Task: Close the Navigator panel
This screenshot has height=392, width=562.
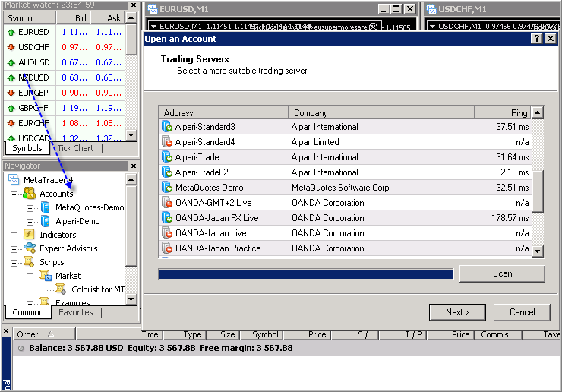Action: [134, 166]
